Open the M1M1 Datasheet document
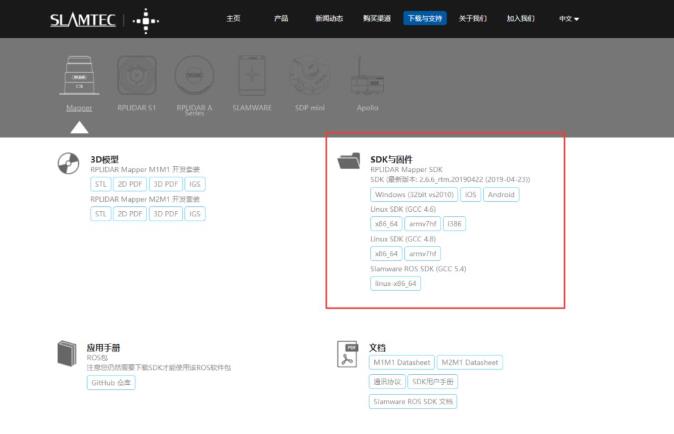674x434 pixels. pos(401,362)
